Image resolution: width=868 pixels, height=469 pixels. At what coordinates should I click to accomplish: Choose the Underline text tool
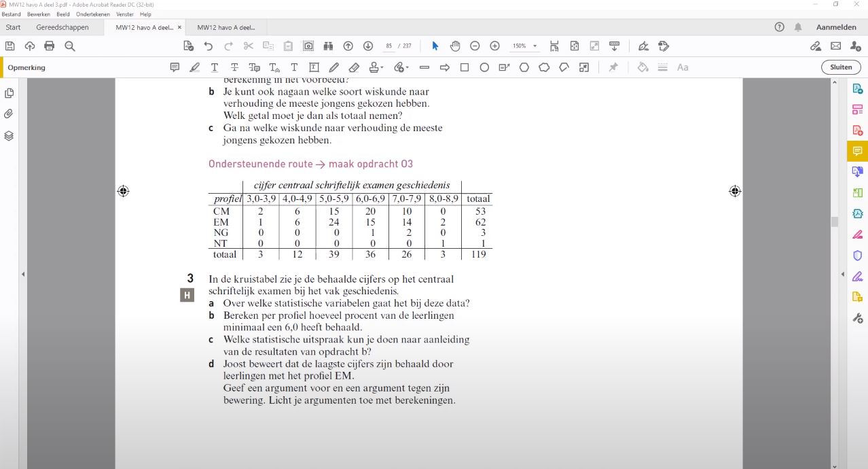click(x=215, y=67)
